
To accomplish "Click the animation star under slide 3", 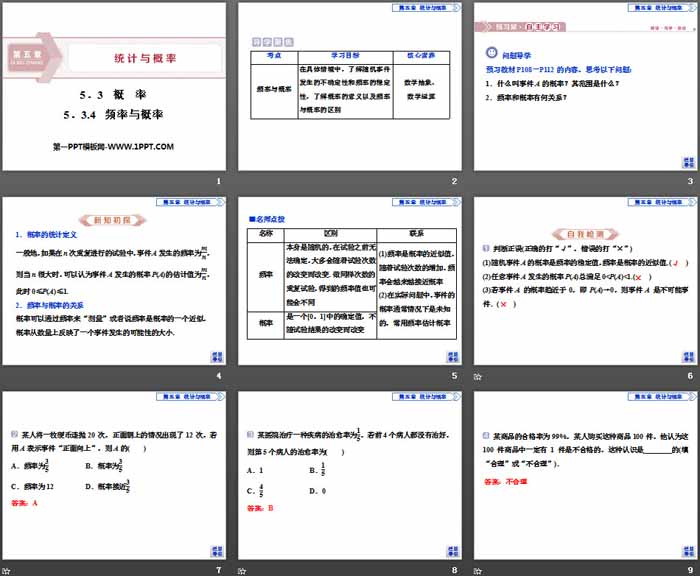I will coord(478,181).
